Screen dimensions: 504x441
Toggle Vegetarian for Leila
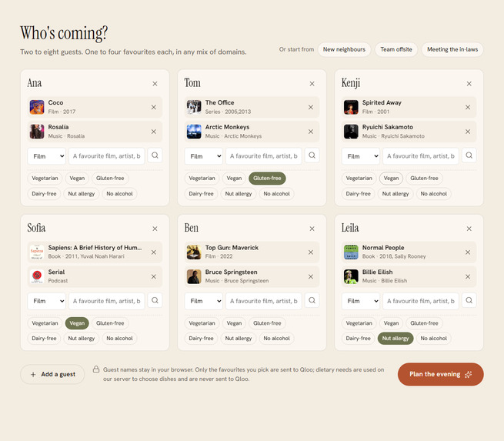point(359,323)
